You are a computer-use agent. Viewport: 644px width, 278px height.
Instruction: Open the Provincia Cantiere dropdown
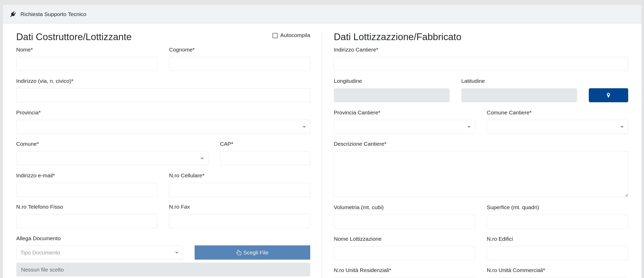click(404, 127)
